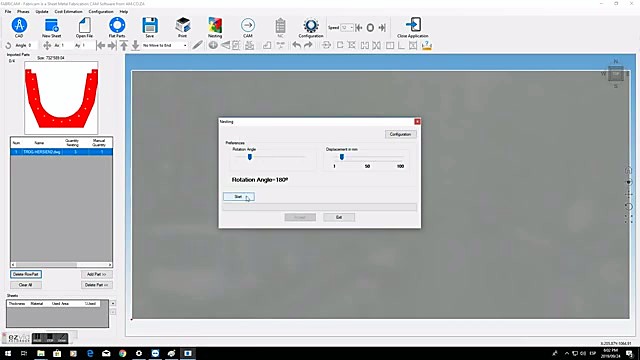Click the Displacement in mm slider handle
Image resolution: width=640 pixels, height=360 pixels.
pyautogui.click(x=342, y=157)
